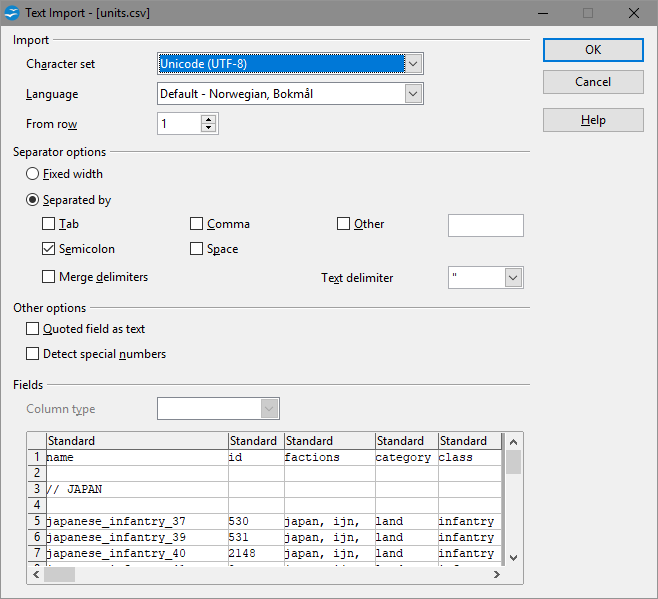Click preview scroll up arrow

[x=513, y=442]
